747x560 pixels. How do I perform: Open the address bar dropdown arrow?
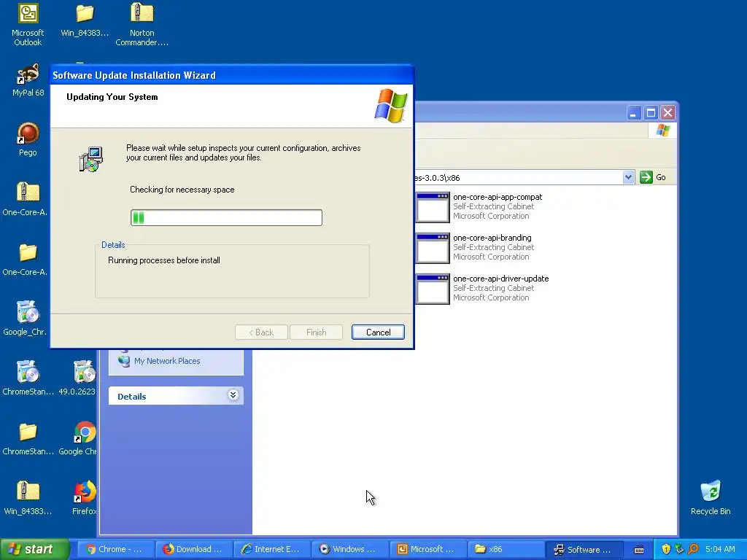point(628,177)
